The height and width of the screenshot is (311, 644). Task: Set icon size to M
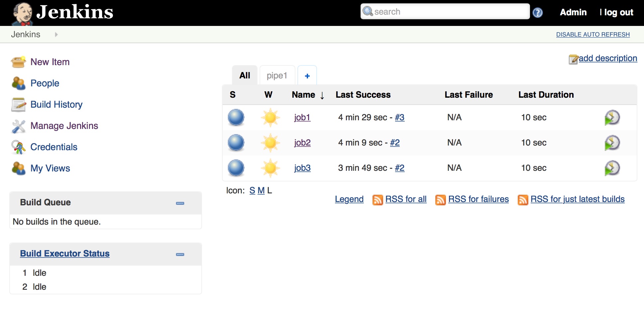261,190
